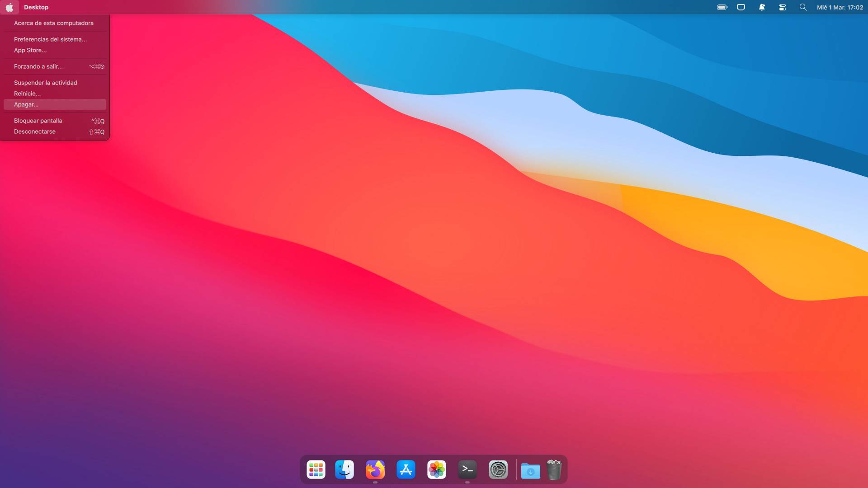
Task: Open the Trash in the dock
Action: [554, 469]
